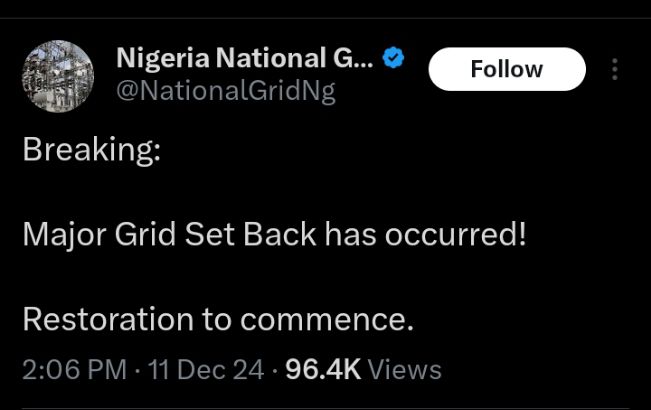Click the Nigeria National G... display name
651x410 pixels.
pyautogui.click(x=245, y=59)
